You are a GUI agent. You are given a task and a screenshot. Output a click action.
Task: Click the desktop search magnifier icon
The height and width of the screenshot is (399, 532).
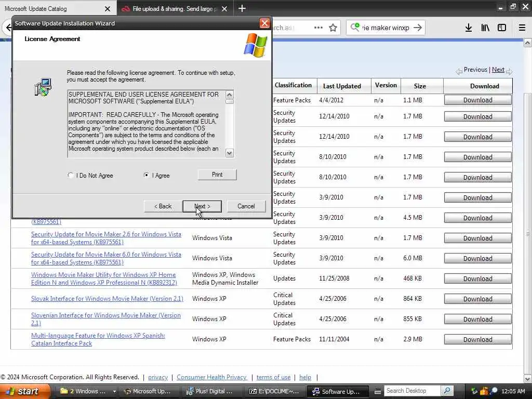(x=447, y=391)
